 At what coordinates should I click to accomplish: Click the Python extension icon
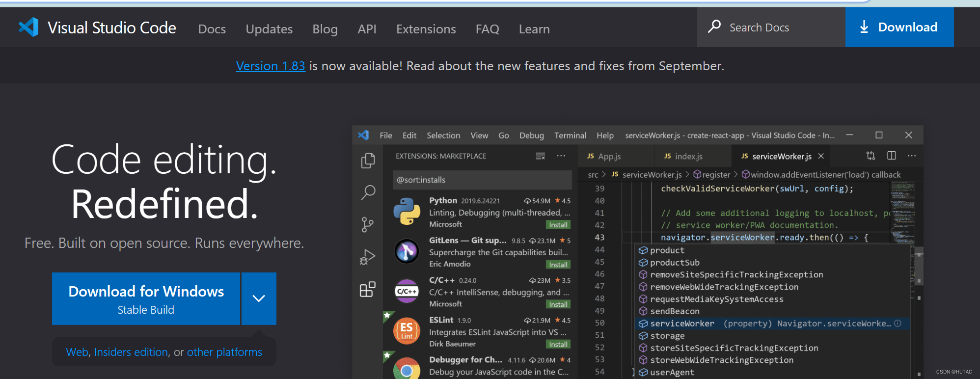click(407, 212)
